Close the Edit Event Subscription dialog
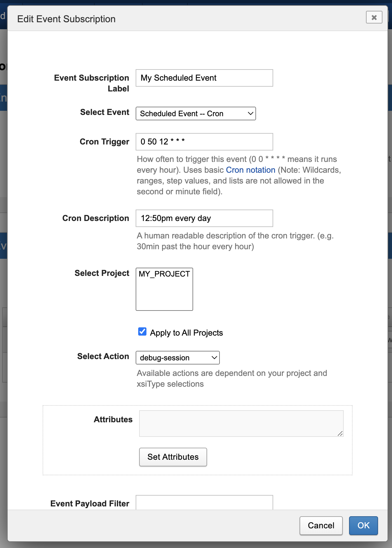The image size is (392, 548). (374, 17)
